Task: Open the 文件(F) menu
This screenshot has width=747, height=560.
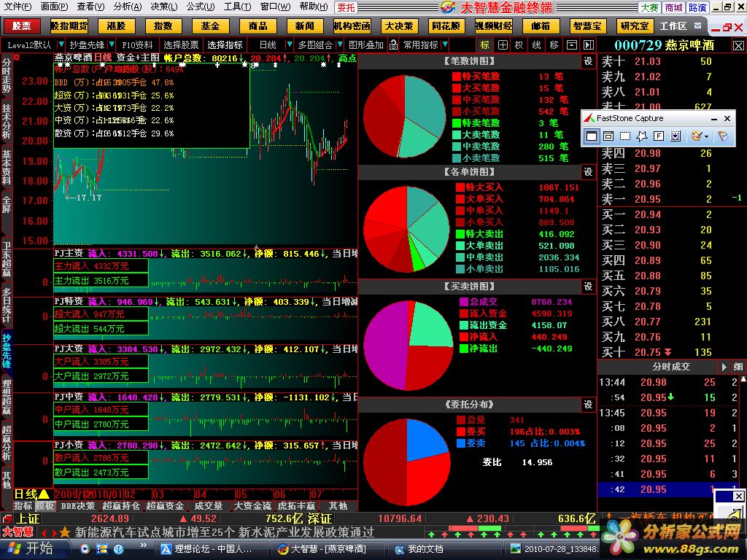Action: coord(18,7)
